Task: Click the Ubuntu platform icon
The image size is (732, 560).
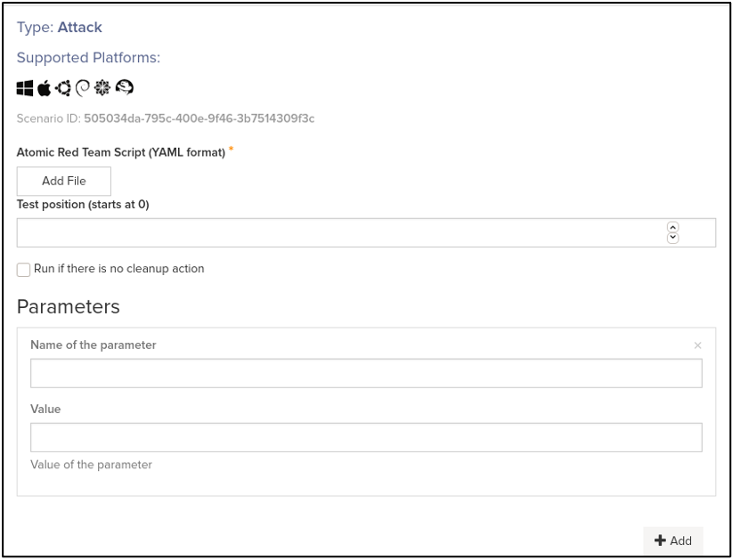Action: coord(63,88)
